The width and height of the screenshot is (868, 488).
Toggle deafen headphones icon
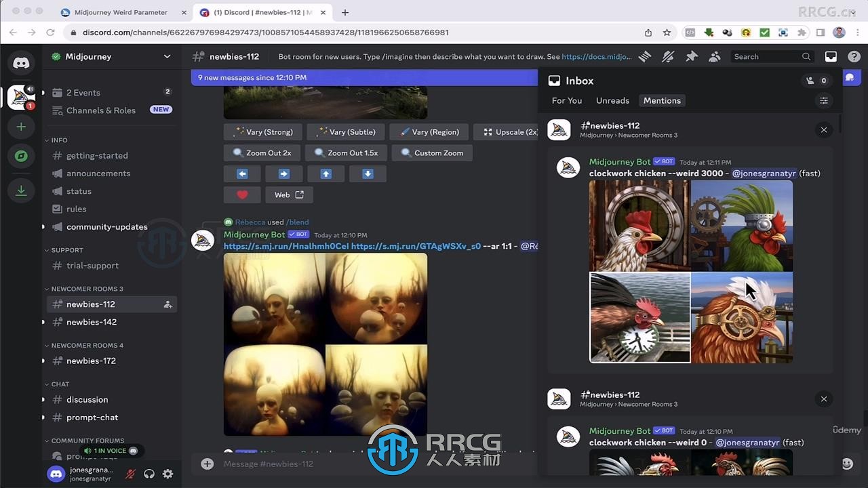pos(149,474)
